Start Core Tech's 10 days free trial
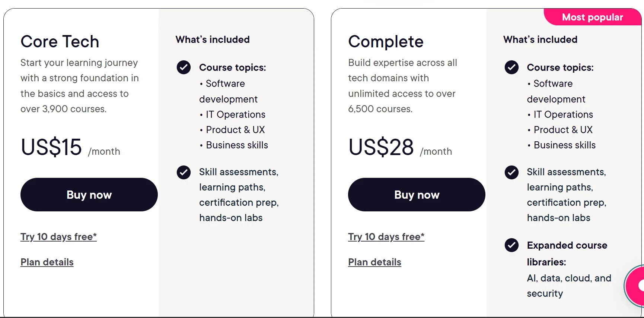The image size is (644, 318). tap(58, 237)
